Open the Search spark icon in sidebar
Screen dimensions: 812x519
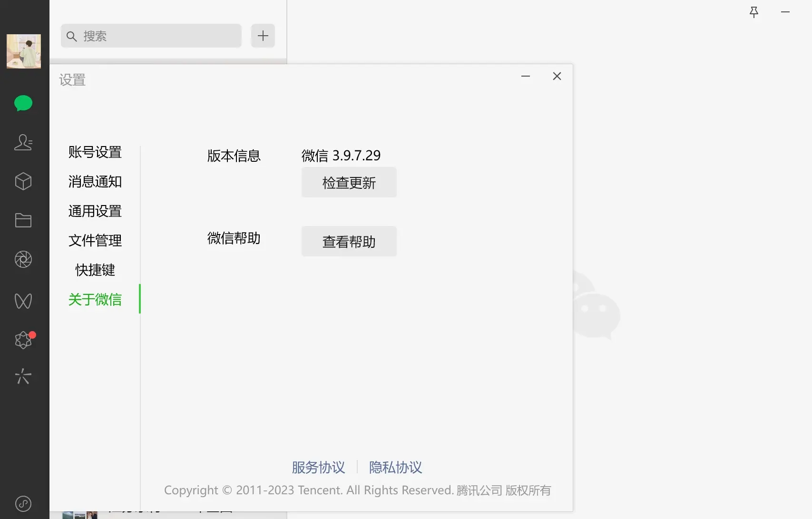[23, 376]
